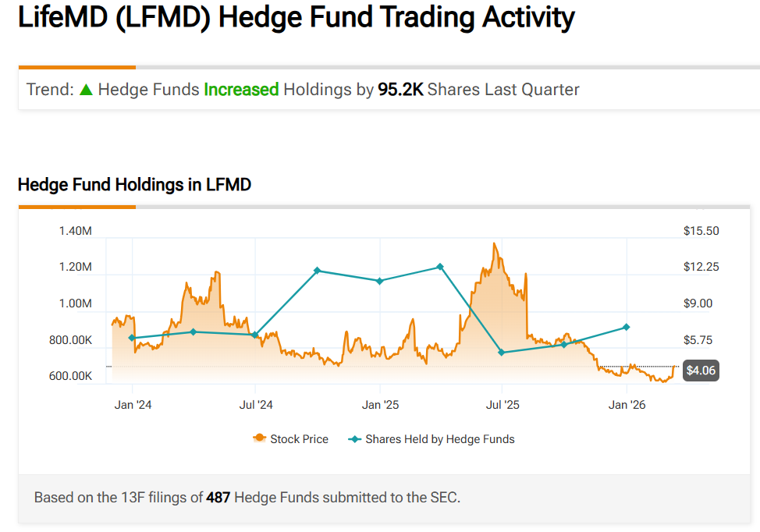Click the green upward trend triangle icon
The height and width of the screenshot is (532, 760).
(x=87, y=90)
